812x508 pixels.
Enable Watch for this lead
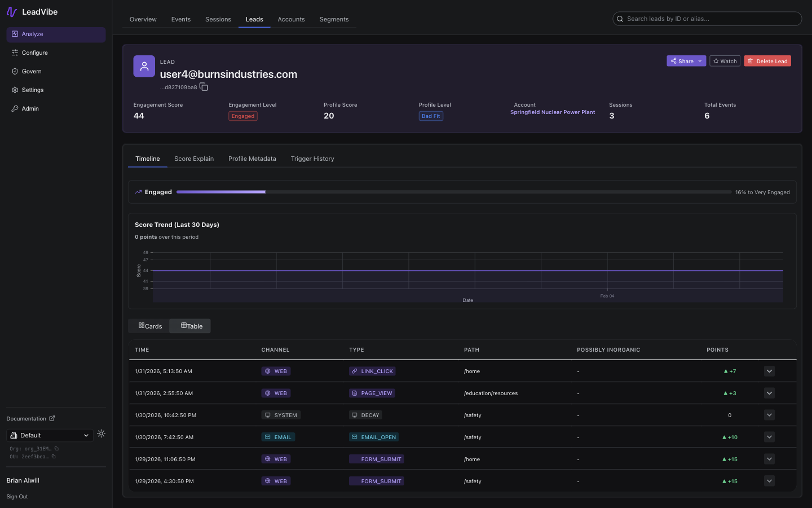tap(725, 61)
